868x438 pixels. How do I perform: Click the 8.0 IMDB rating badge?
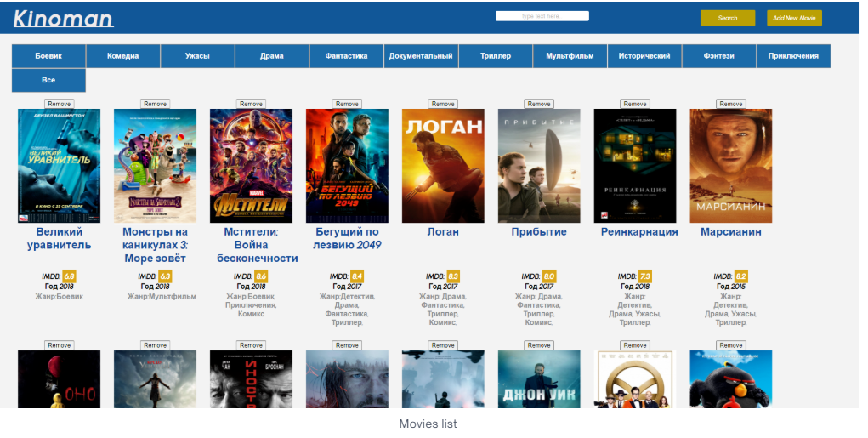[549, 276]
